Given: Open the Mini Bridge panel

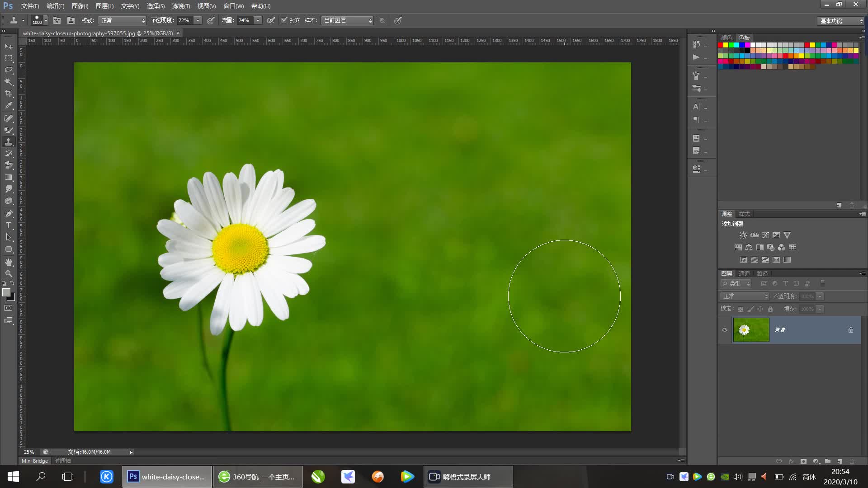Looking at the screenshot, I should 35,461.
